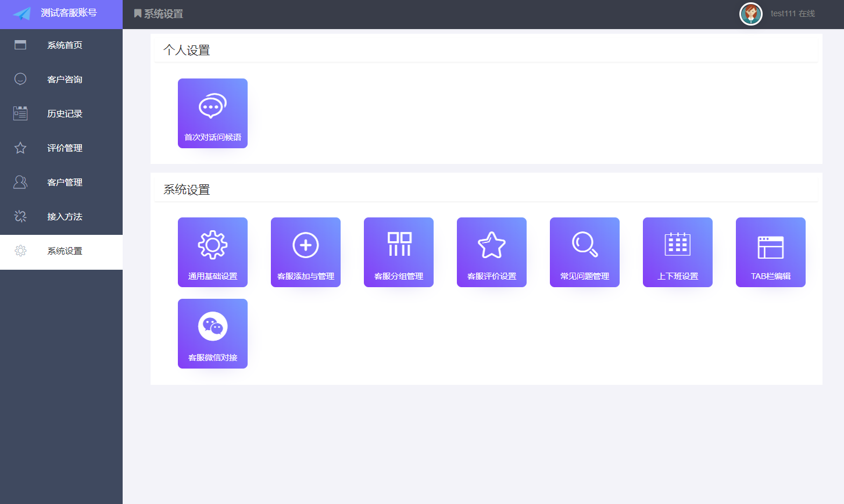Screen dimensions: 844x504
Task: Click the 客户咨询 chat bubble icon
Action: click(x=20, y=79)
